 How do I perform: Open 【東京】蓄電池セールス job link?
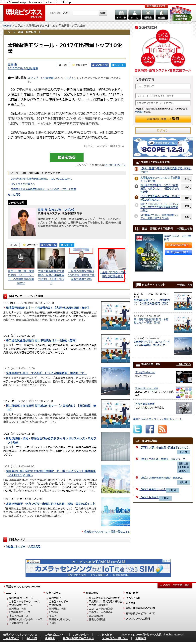(153, 489)
